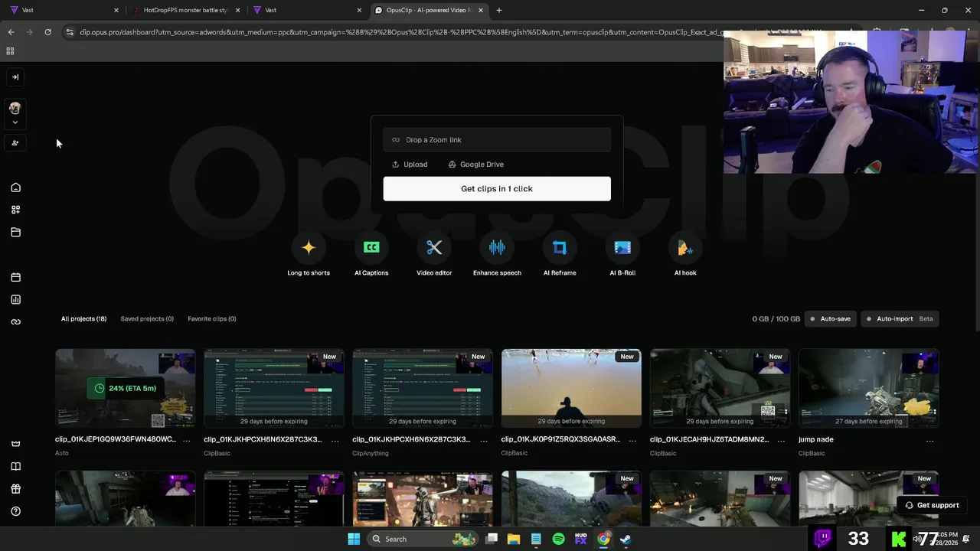Open Windows Start menu
980x551 pixels.
[x=354, y=539]
